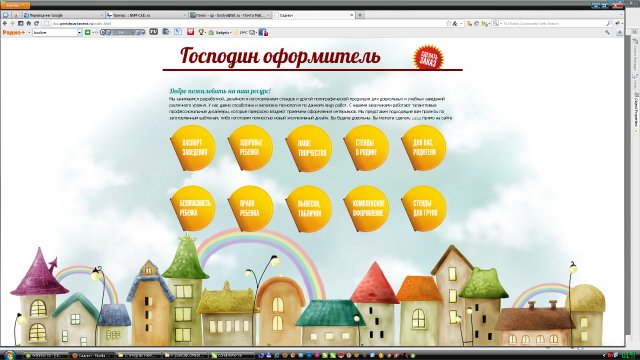Click the magnifier search icon in search box
640x360 pixels.
click(609, 24)
